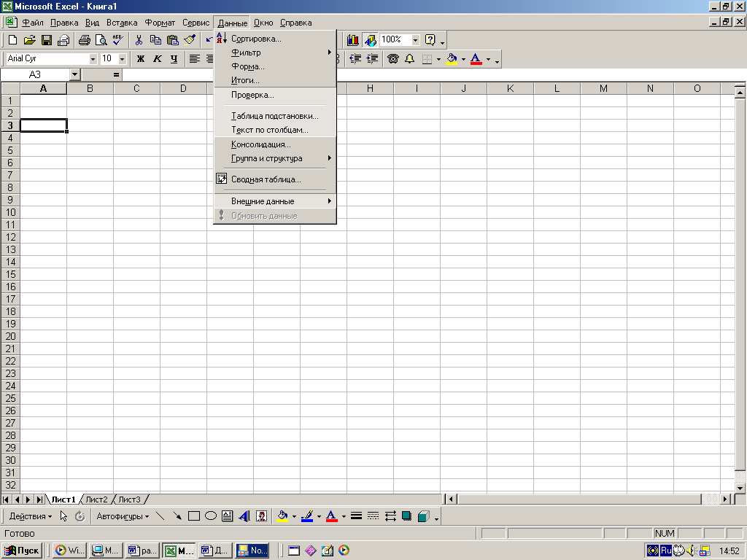747x560 pixels.
Task: Open Print Preview from the toolbar
Action: (101, 40)
